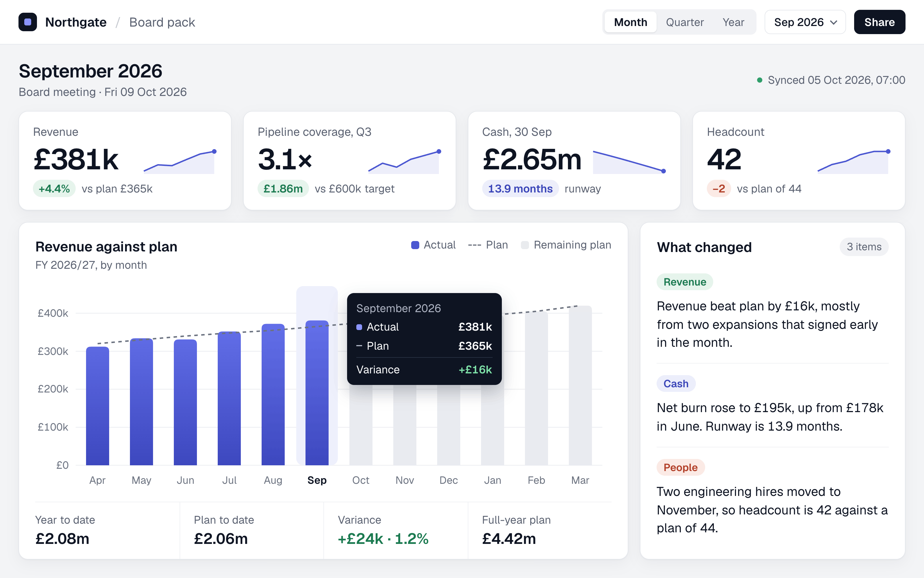Viewport: 924px width, 578px height.
Task: Open the Headcount sparkline chart
Action: coord(854,162)
